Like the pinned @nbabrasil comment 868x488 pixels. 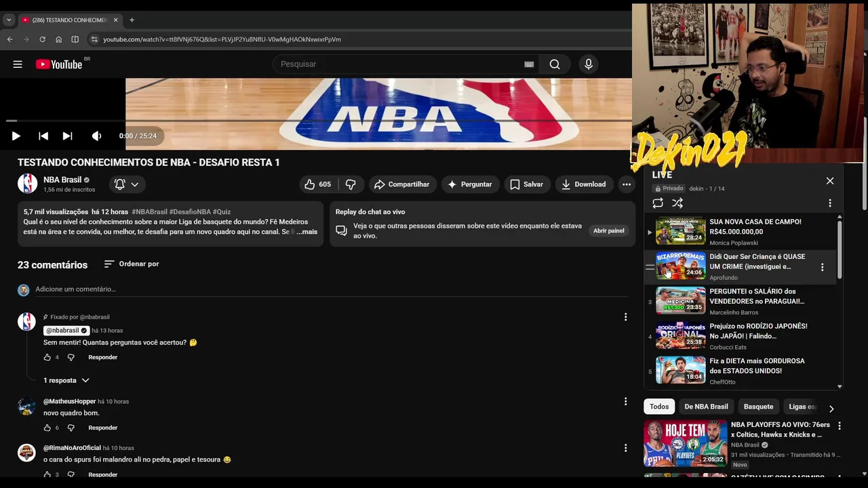click(47, 357)
